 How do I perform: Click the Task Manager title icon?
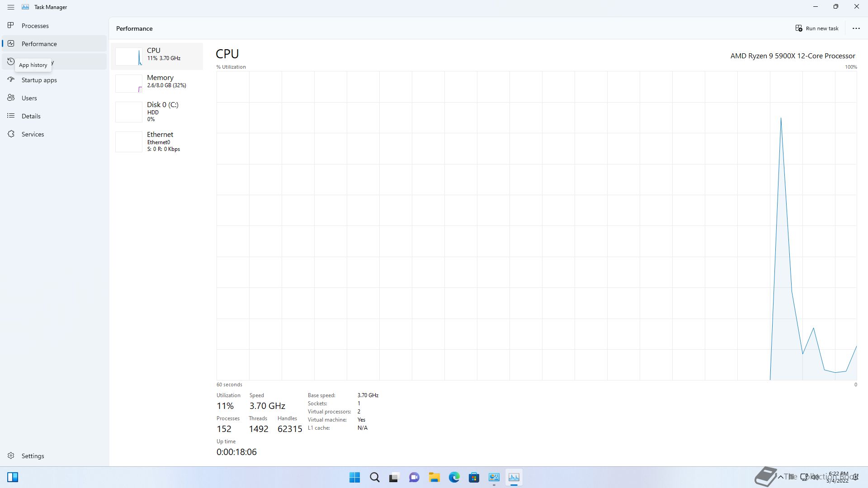point(25,7)
